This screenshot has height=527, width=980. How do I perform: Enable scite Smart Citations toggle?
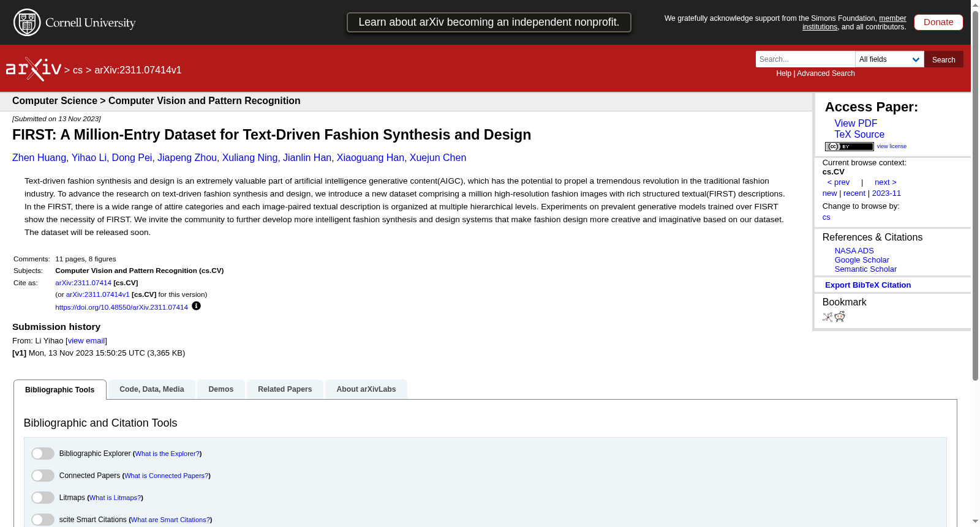[43, 520]
